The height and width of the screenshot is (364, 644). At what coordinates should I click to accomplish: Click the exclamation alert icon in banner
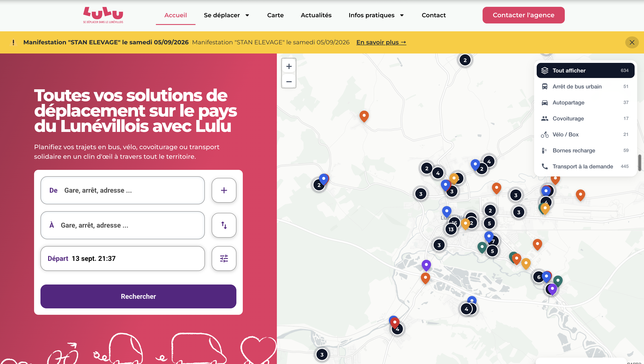point(13,42)
